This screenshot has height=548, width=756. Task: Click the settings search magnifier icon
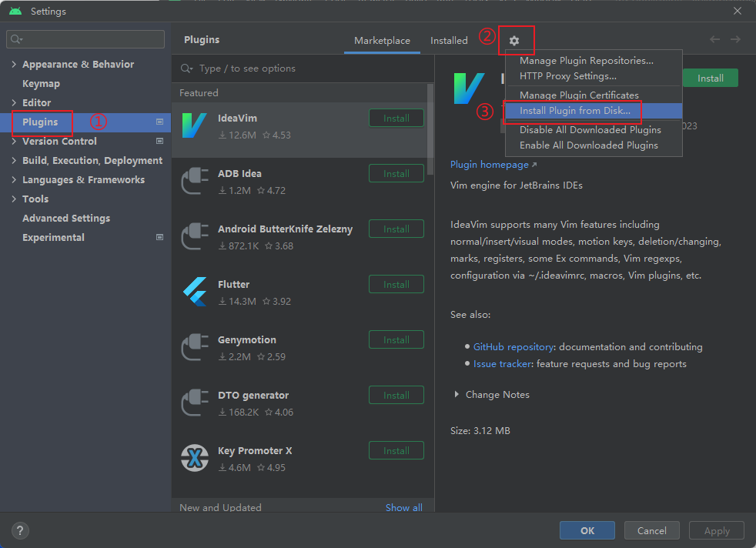coord(16,39)
